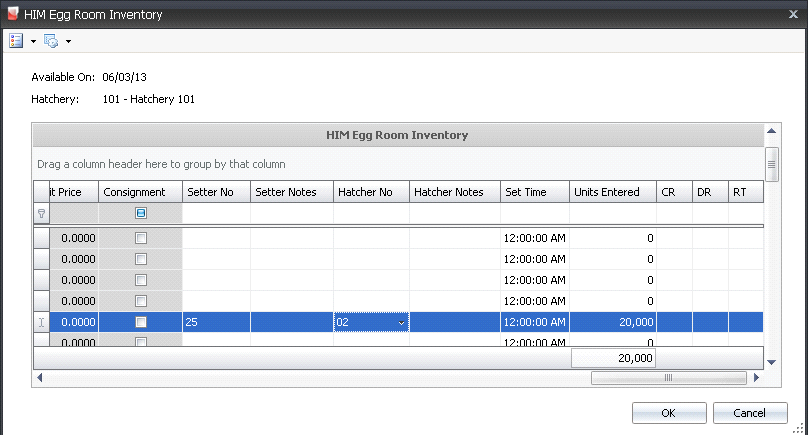The width and height of the screenshot is (808, 435).
Task: Click the vertical scrollbar up arrow
Action: pos(771,132)
